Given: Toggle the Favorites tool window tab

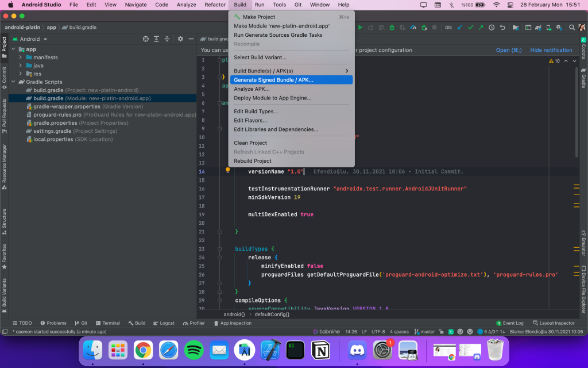Looking at the screenshot, I should 4,256.
